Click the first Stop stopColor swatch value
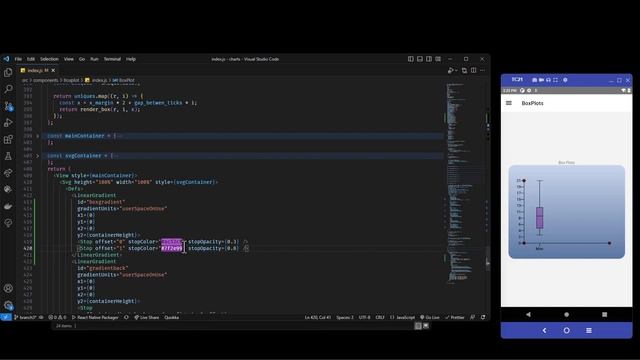Viewport: 640px width, 360px height. (x=171, y=242)
